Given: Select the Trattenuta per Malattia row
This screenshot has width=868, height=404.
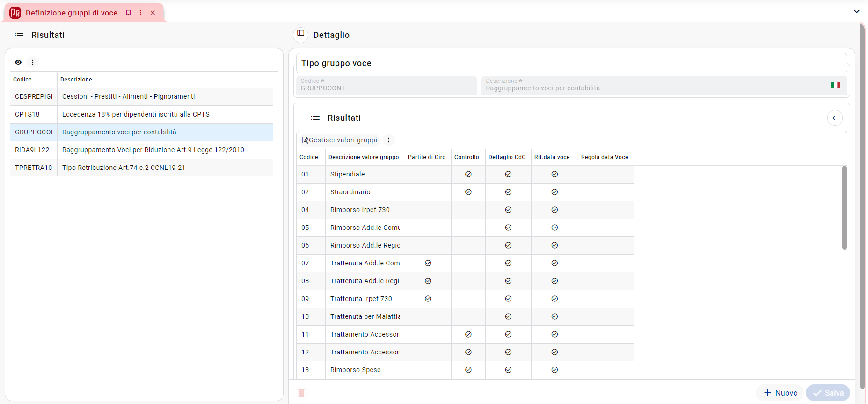Looking at the screenshot, I should click(465, 316).
